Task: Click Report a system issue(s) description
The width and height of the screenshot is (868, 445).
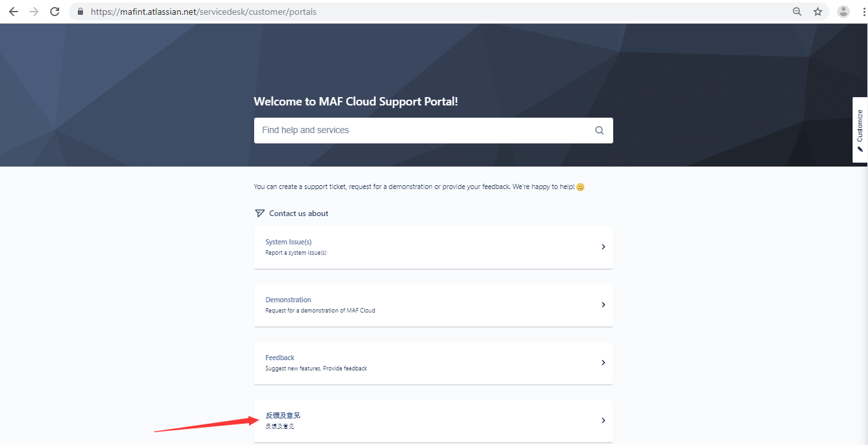Action: pyautogui.click(x=296, y=253)
